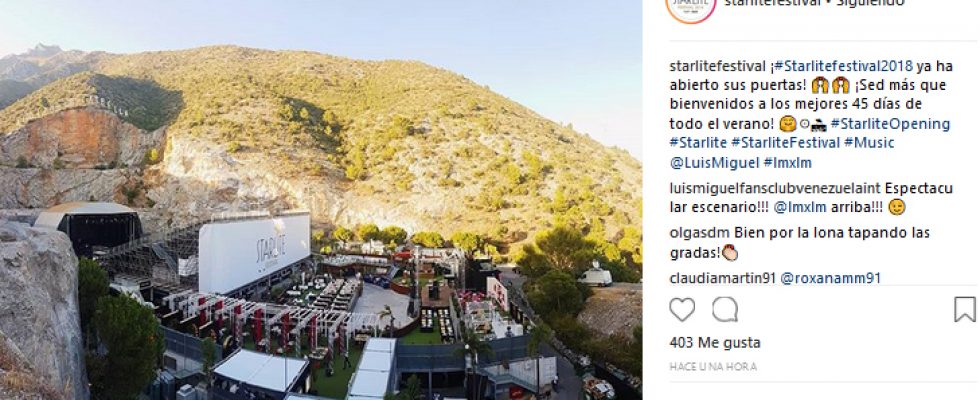Image resolution: width=980 pixels, height=400 pixels.
Task: Visit @roxanamm91 mentioned profile
Action: click(831, 278)
